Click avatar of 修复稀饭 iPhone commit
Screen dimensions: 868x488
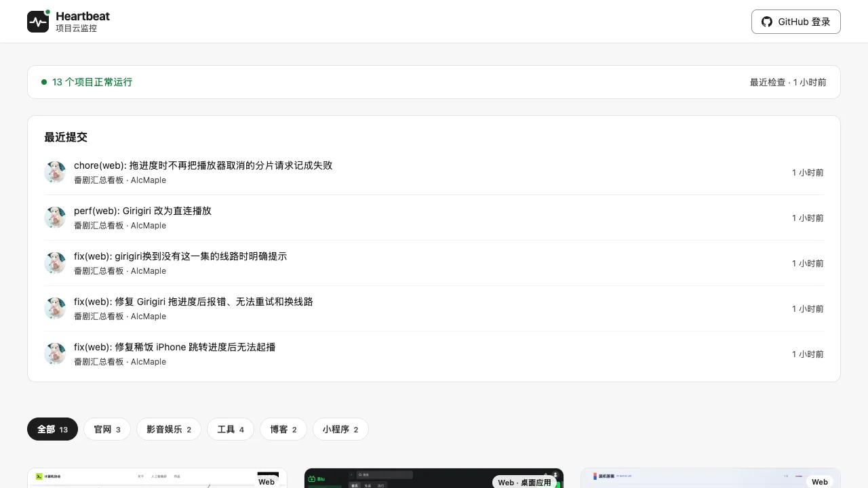tap(55, 354)
